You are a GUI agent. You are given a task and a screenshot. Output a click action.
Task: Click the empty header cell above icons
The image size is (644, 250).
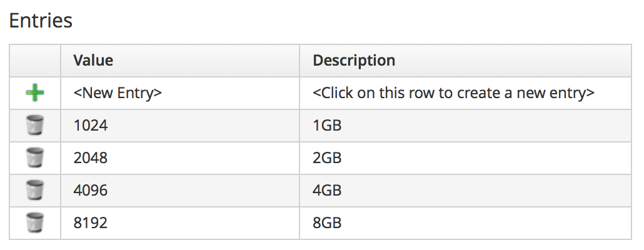coord(35,61)
